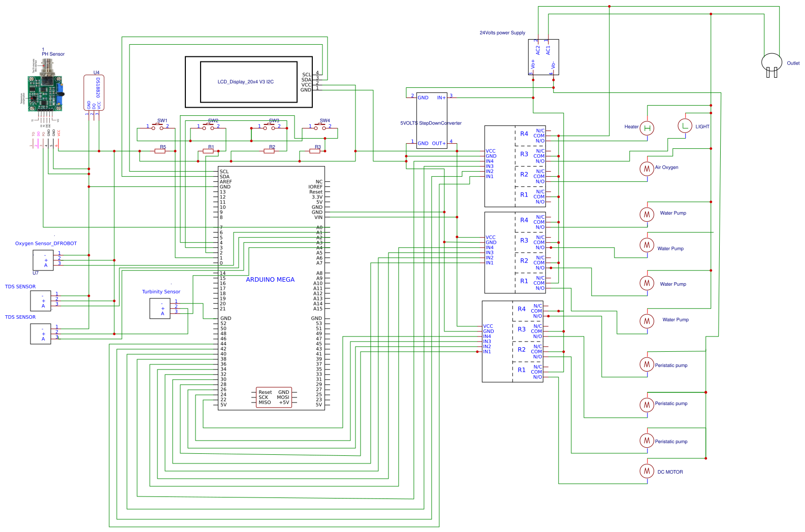Select the ARDUINO MEGA label

click(270, 280)
